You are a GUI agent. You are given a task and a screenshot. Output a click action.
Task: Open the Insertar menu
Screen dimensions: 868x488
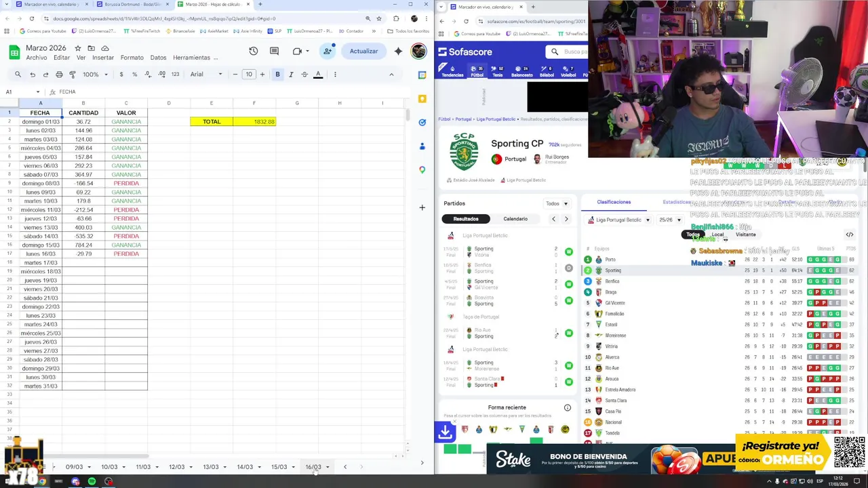click(x=103, y=58)
